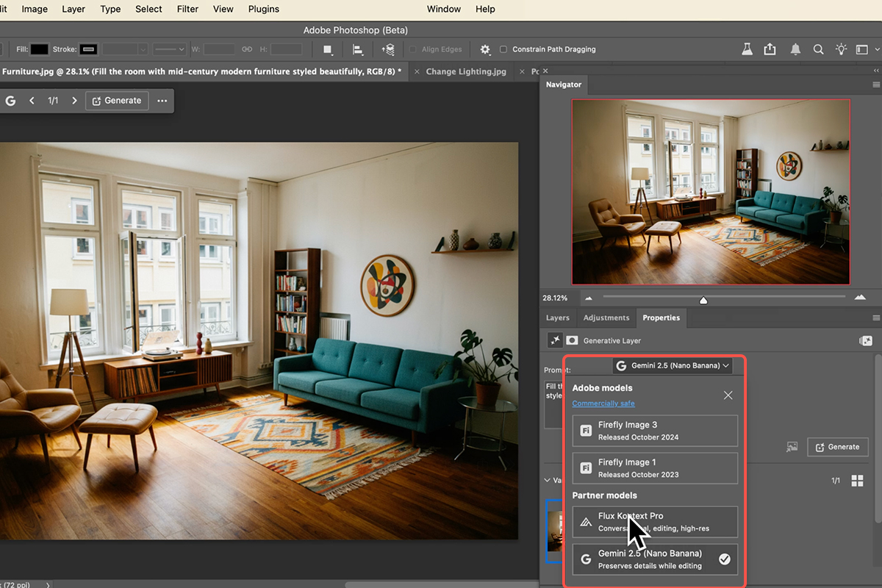Viewport: 882px width, 588px height.
Task: Click the Commercially safe link
Action: pyautogui.click(x=603, y=404)
